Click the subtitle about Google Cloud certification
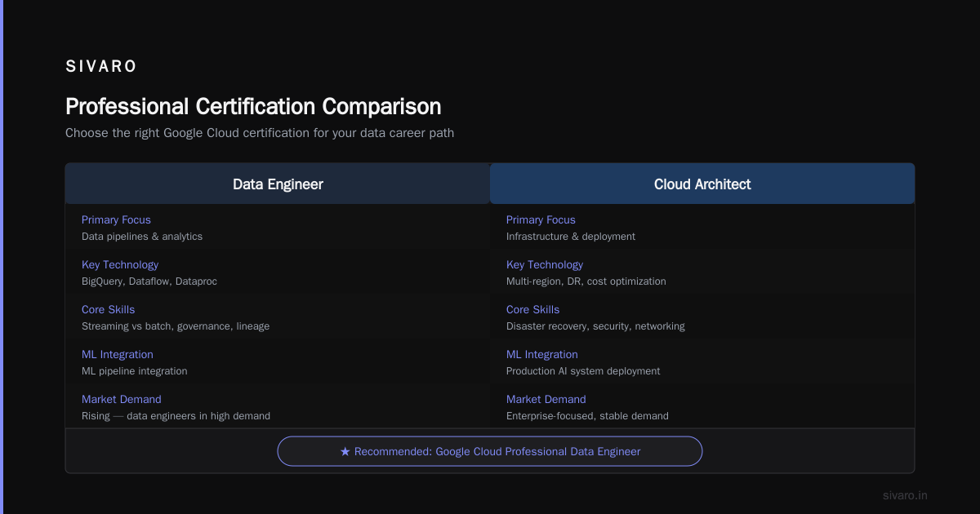This screenshot has height=514, width=980. pyautogui.click(x=260, y=132)
